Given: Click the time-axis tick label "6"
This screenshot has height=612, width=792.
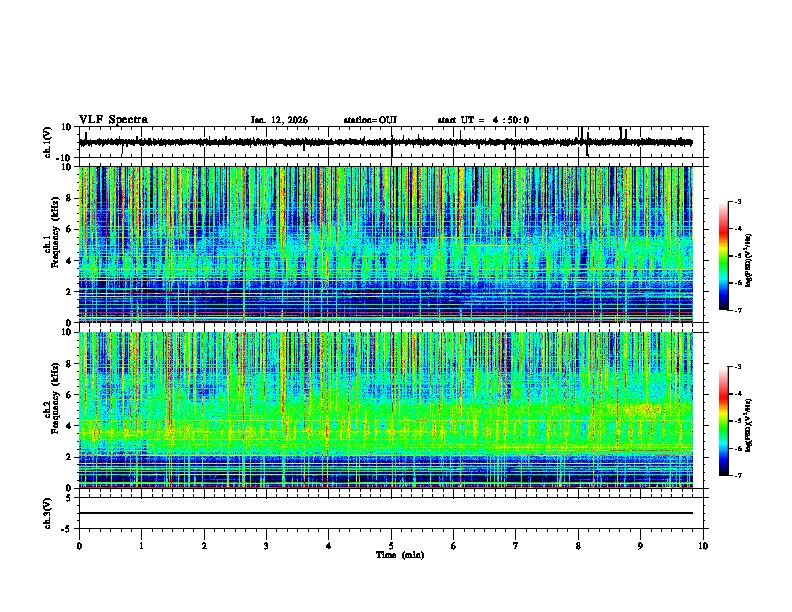Looking at the screenshot, I should click(454, 546).
